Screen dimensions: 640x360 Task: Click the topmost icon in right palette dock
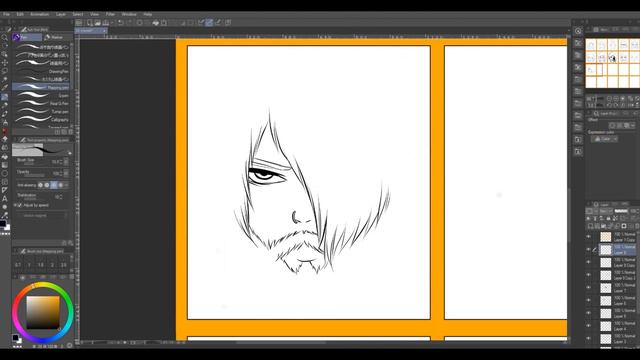(x=578, y=31)
